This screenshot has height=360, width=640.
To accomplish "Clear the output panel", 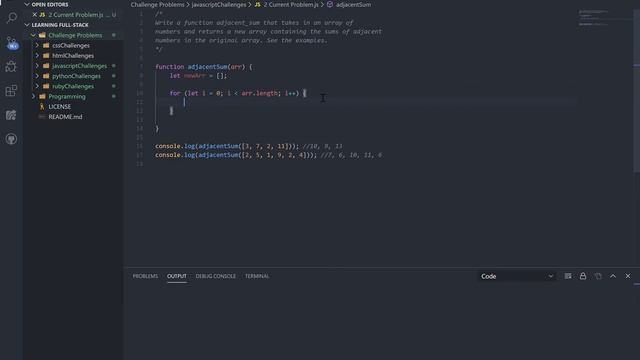I will pos(568,276).
